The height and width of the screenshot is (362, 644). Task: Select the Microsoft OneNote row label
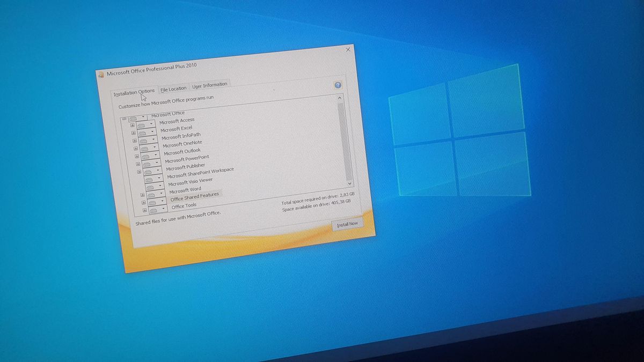pos(182,144)
